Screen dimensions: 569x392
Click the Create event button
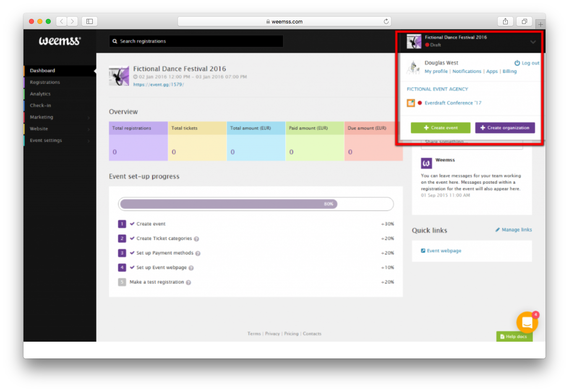click(x=441, y=128)
